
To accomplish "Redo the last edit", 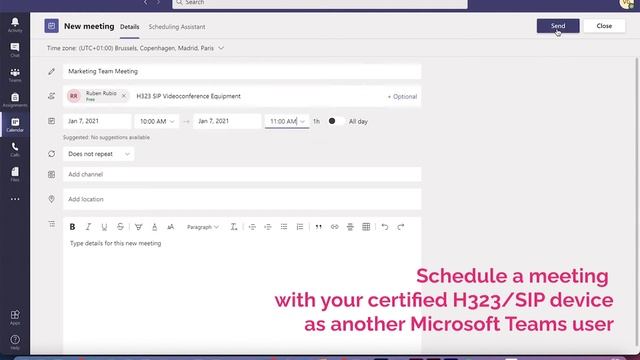I will (x=400, y=227).
